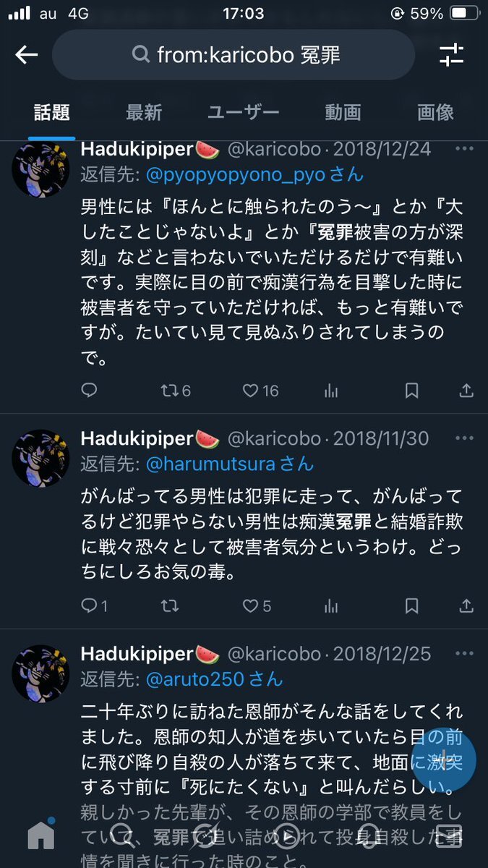Retweet the tweet with 6 retweets
The image size is (488, 868).
(x=175, y=391)
